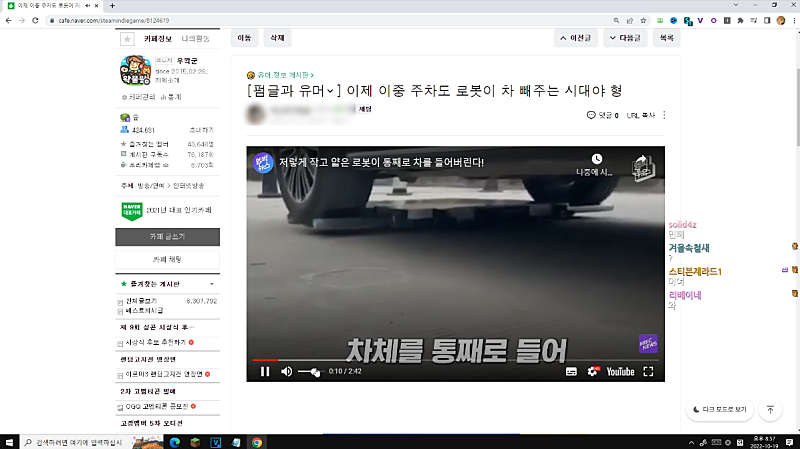Click the 삭제 button above the post
The image size is (800, 449).
(x=277, y=38)
